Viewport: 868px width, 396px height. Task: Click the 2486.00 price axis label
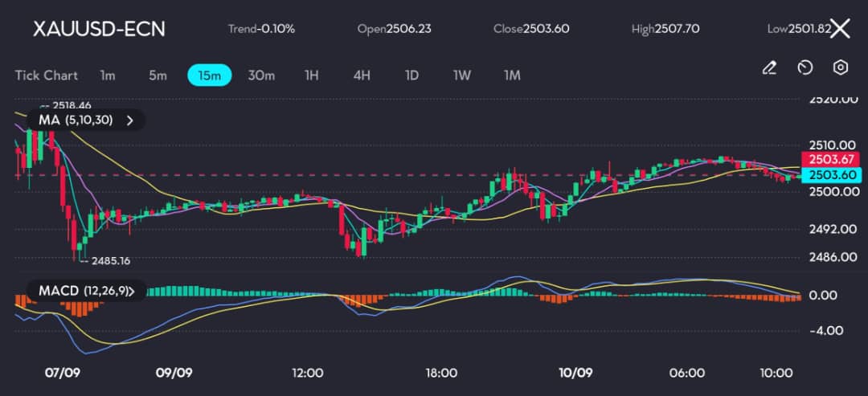[x=833, y=257]
